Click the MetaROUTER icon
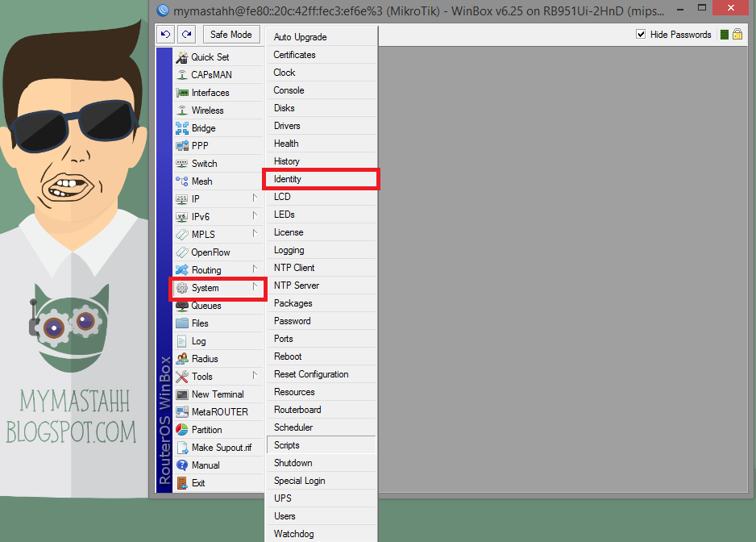Screen dimensions: 756x542 tap(182, 412)
